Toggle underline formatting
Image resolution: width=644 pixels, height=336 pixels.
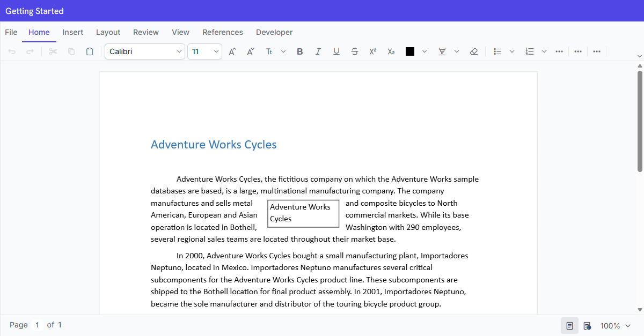336,51
